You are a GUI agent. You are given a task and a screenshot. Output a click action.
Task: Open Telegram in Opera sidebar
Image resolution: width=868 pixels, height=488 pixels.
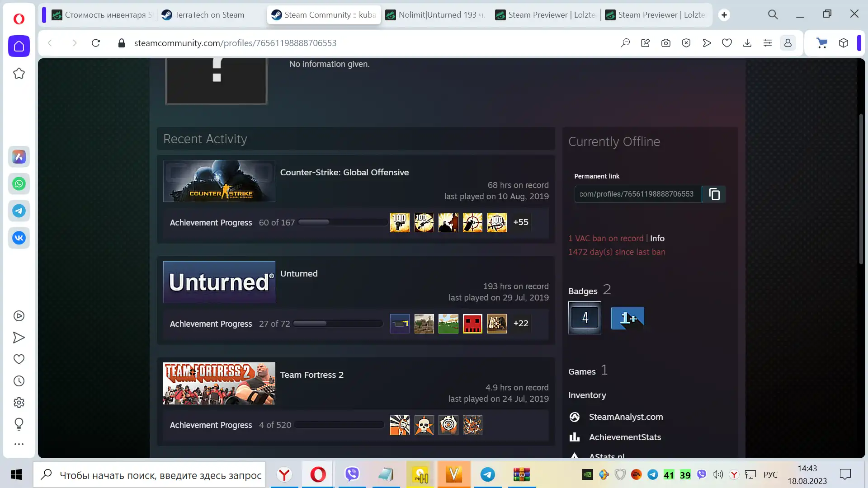pyautogui.click(x=19, y=211)
